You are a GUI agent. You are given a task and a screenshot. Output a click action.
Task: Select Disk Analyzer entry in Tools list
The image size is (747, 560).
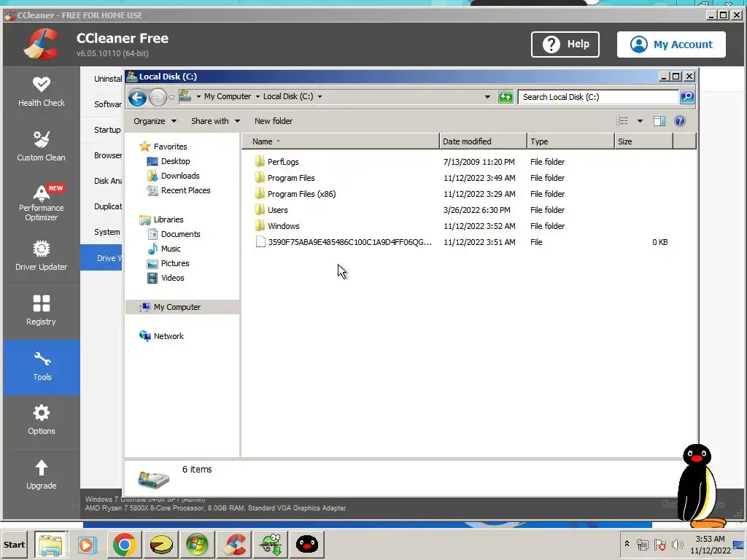click(x=108, y=181)
